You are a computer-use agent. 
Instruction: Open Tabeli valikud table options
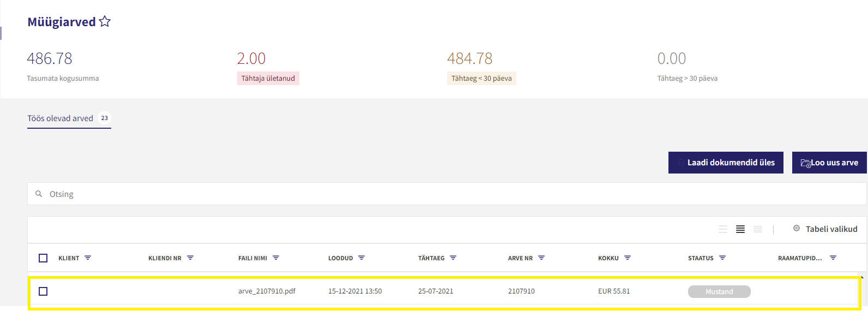pos(831,229)
